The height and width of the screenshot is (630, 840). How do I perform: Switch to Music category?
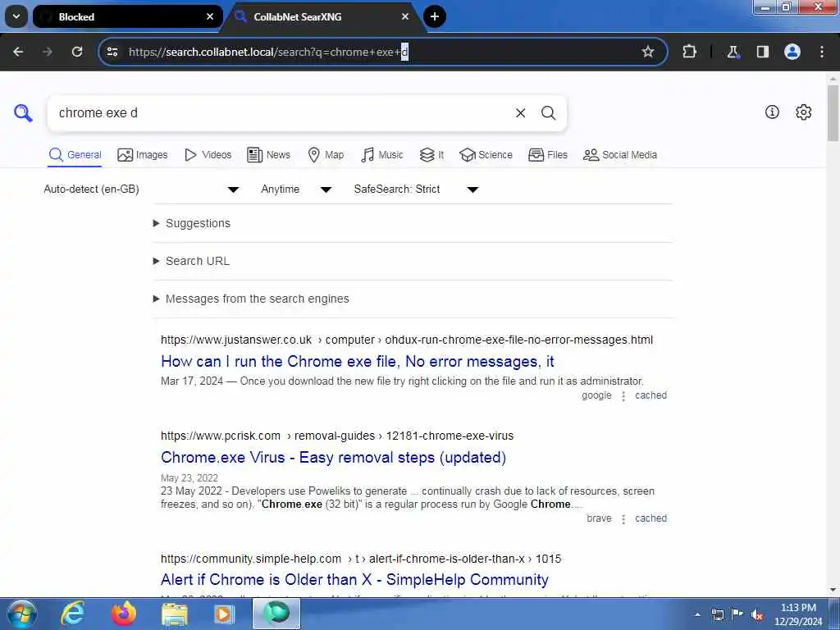click(x=382, y=155)
